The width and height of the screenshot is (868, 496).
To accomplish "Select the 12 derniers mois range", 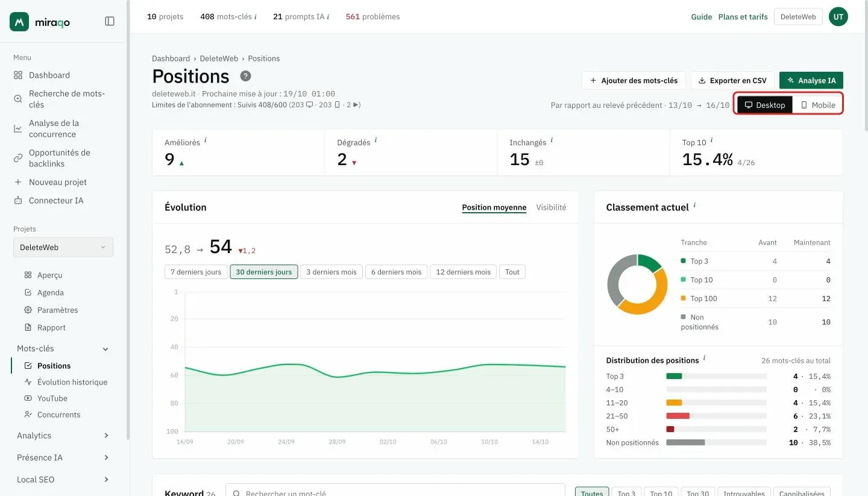I will coord(463,272).
